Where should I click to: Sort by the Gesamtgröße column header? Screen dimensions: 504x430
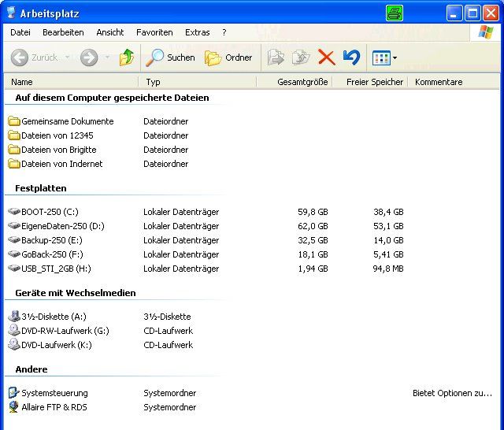pos(302,82)
